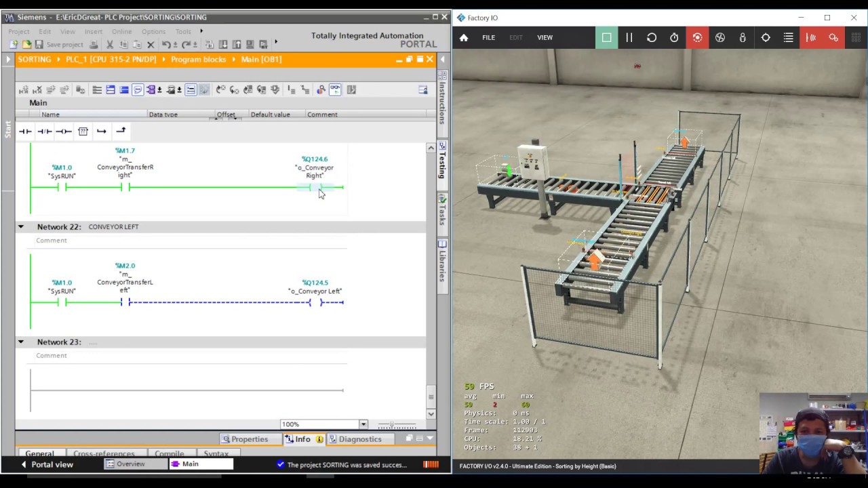Toggle network comments display icon
This screenshot has height=488, width=868.
(x=191, y=89)
